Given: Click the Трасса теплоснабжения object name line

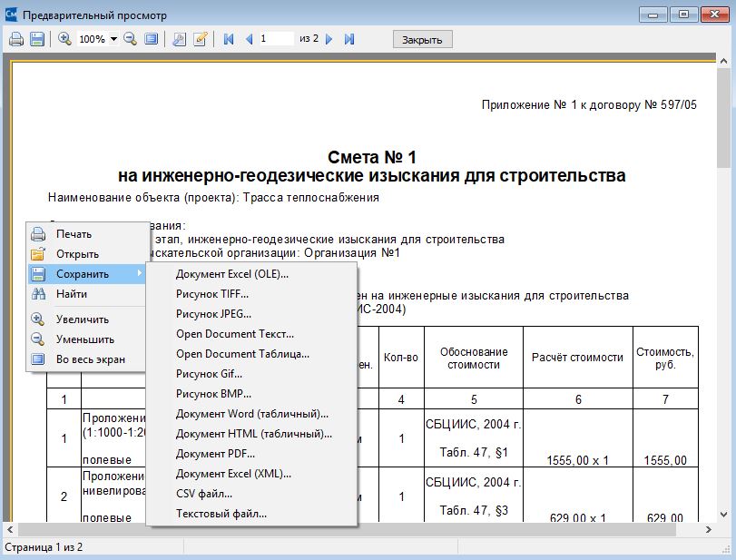Looking at the screenshot, I should coord(213,198).
